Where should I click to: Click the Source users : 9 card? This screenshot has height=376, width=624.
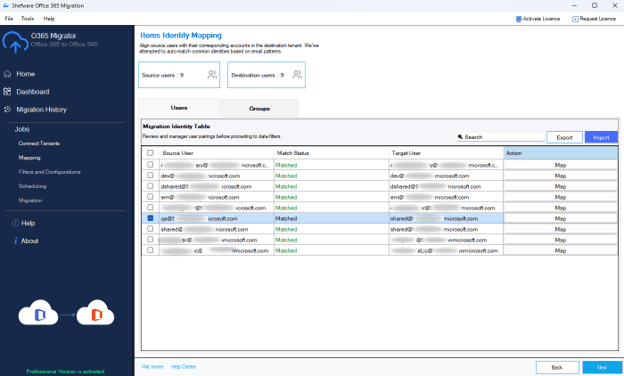179,75
